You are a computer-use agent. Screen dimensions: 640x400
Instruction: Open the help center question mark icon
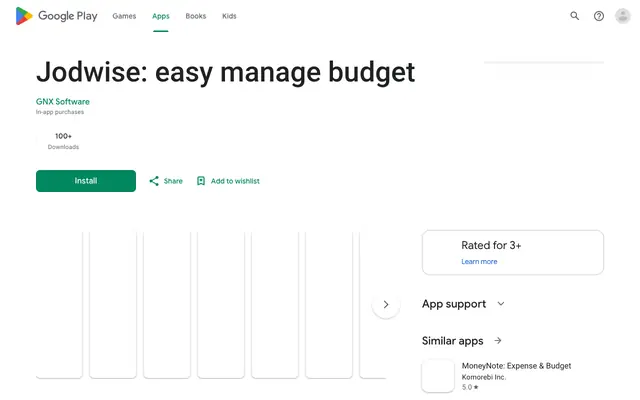598,16
